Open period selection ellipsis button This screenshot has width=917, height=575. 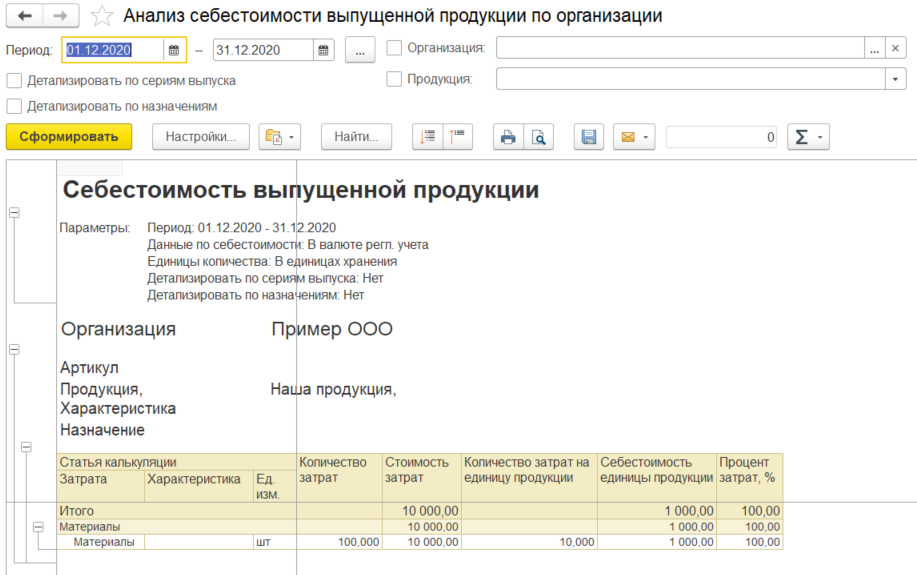coord(360,50)
